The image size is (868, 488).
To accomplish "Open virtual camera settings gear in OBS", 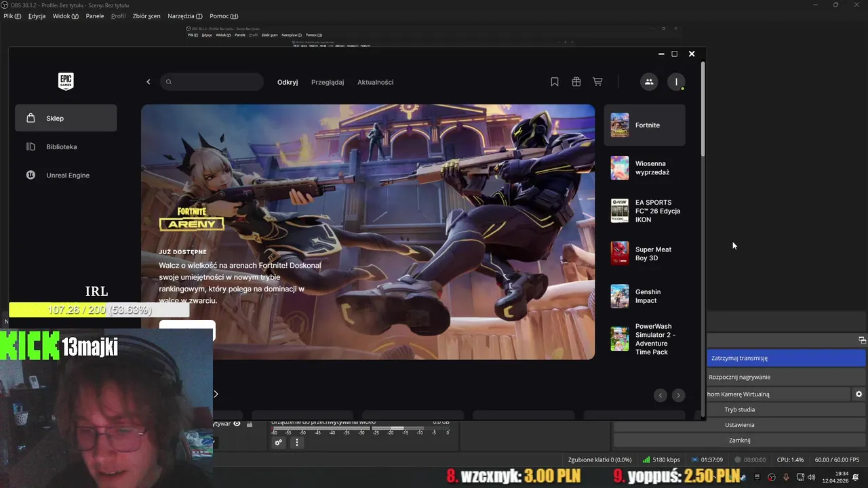I will pyautogui.click(x=859, y=394).
